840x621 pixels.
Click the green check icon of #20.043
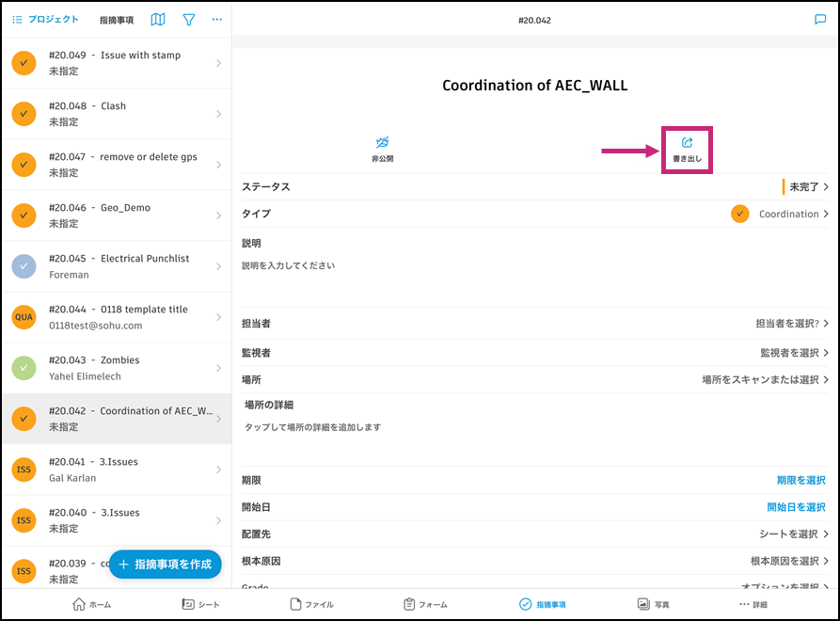point(24,368)
